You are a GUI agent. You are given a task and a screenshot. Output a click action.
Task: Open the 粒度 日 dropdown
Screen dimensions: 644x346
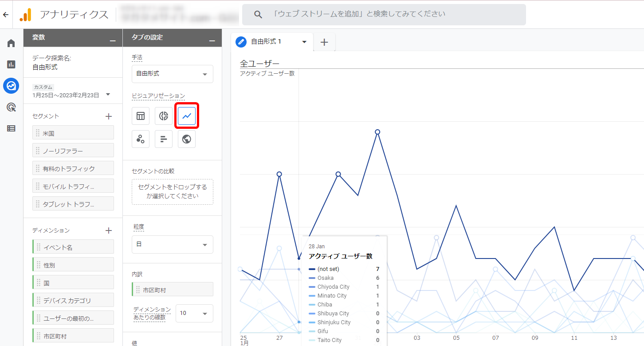[173, 244]
